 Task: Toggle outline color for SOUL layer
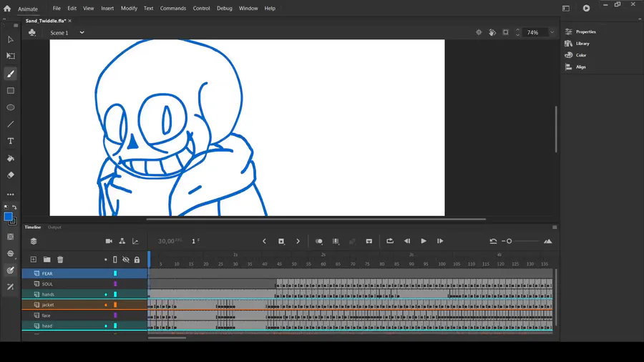pos(115,284)
